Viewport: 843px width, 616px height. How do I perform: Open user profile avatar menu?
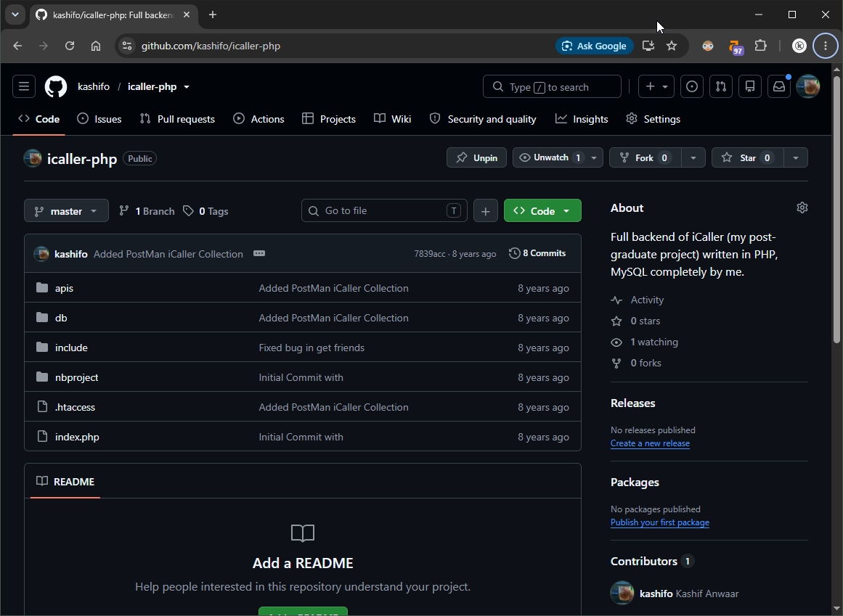coord(808,86)
